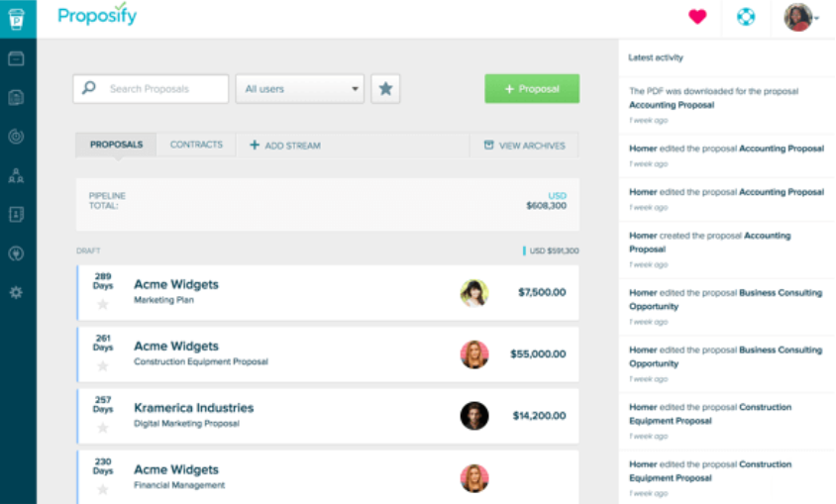Click the green + Proposal button

pos(532,89)
